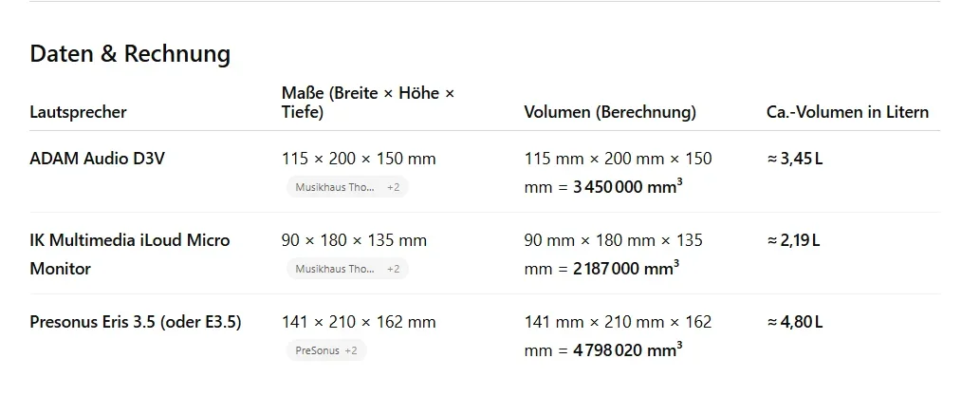This screenshot has width=980, height=415.
Task: Click the Ca.-Volumen in Litern header
Action: tap(847, 112)
